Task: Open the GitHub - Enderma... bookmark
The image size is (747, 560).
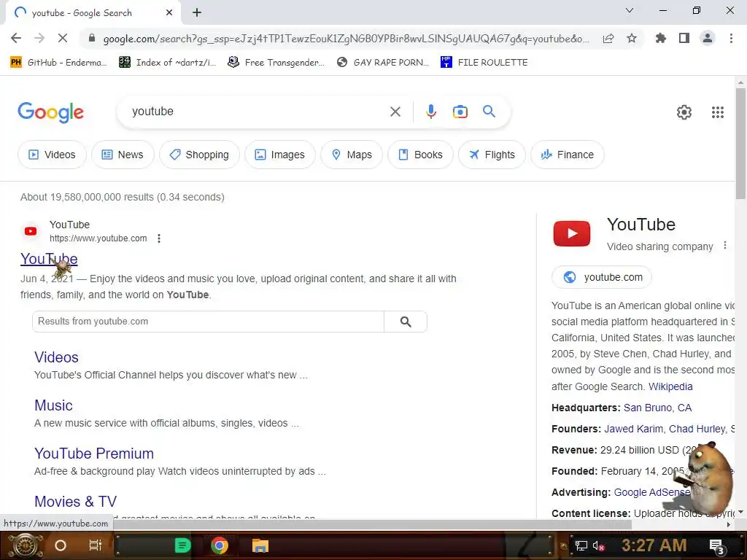Action: 58,63
